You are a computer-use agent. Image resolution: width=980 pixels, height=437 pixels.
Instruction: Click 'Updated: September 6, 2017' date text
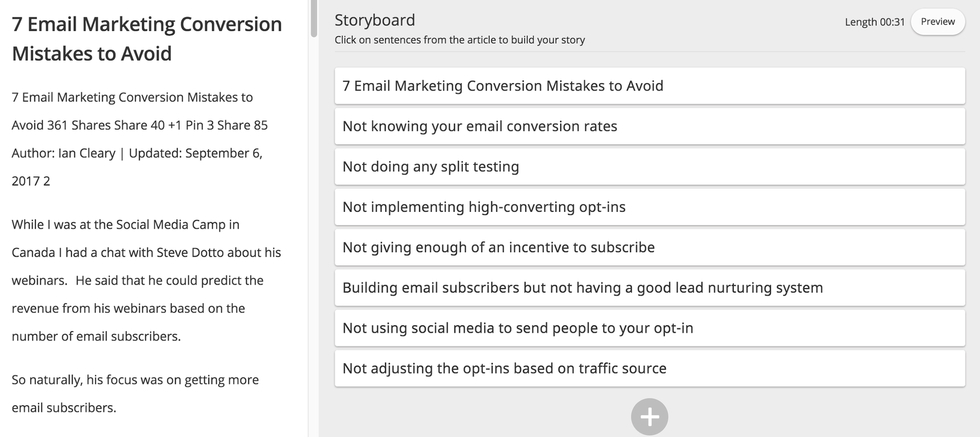pos(195,153)
